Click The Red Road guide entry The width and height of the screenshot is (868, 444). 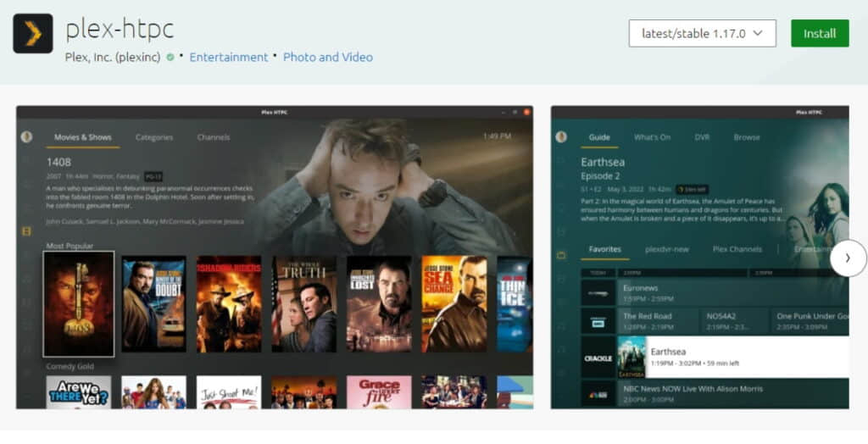[x=658, y=321]
